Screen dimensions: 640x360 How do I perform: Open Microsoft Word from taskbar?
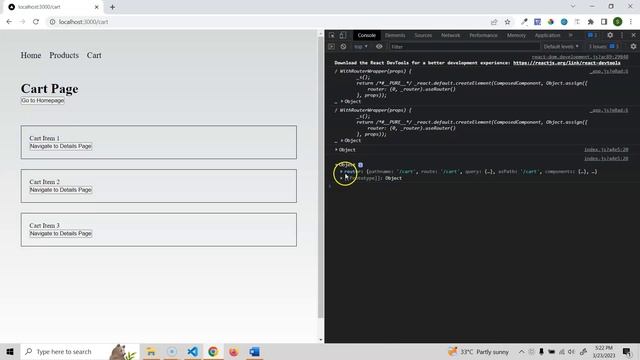pyautogui.click(x=254, y=351)
